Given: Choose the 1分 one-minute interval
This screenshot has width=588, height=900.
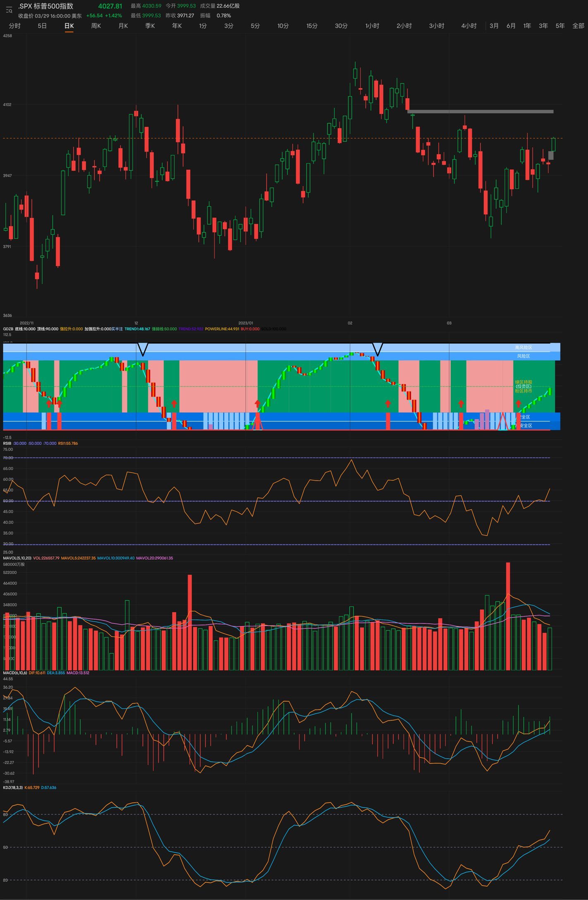Looking at the screenshot, I should coord(203,26).
